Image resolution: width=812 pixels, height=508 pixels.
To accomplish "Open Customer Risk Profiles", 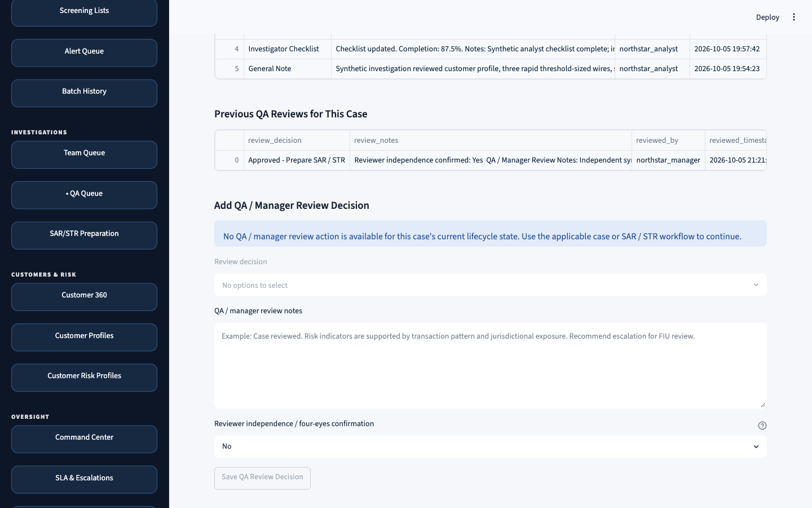I will pyautogui.click(x=84, y=377).
